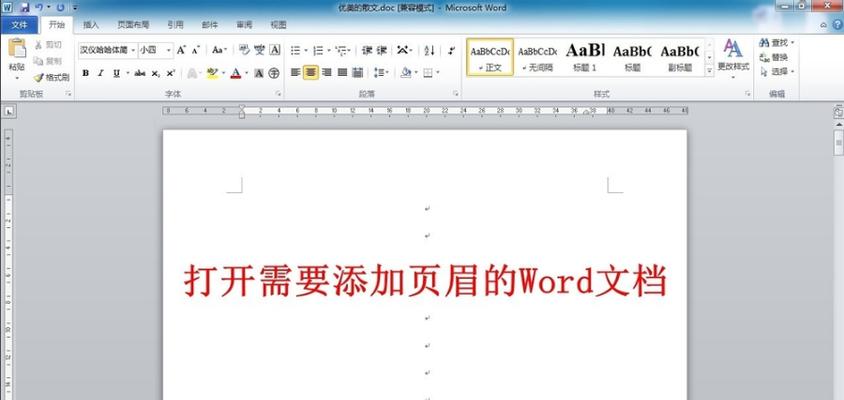Open the multilevel list dropdown

click(349, 51)
